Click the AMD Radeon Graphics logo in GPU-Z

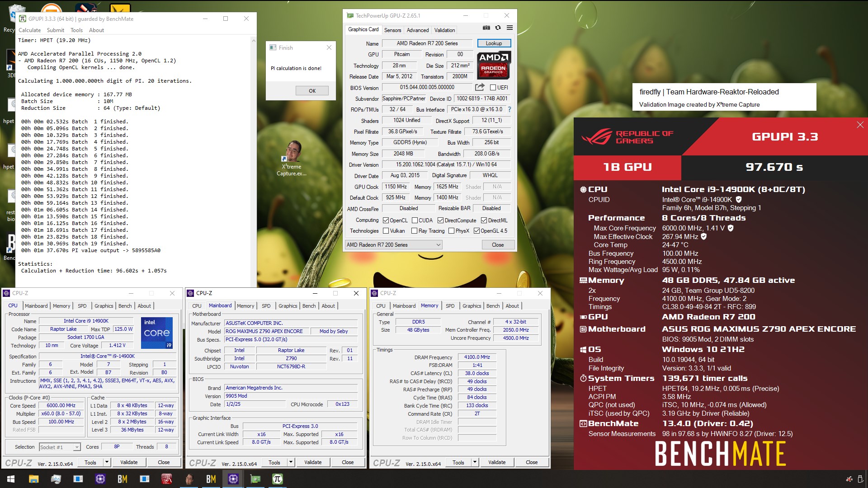pos(494,65)
